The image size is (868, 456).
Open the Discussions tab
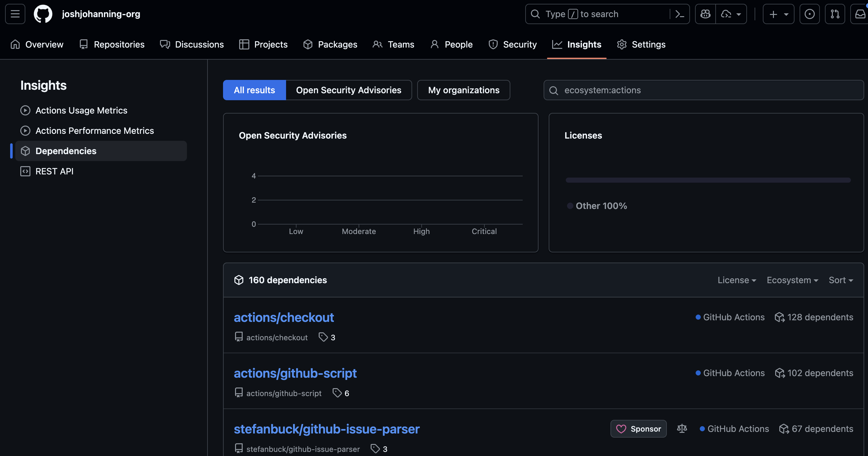click(x=192, y=44)
